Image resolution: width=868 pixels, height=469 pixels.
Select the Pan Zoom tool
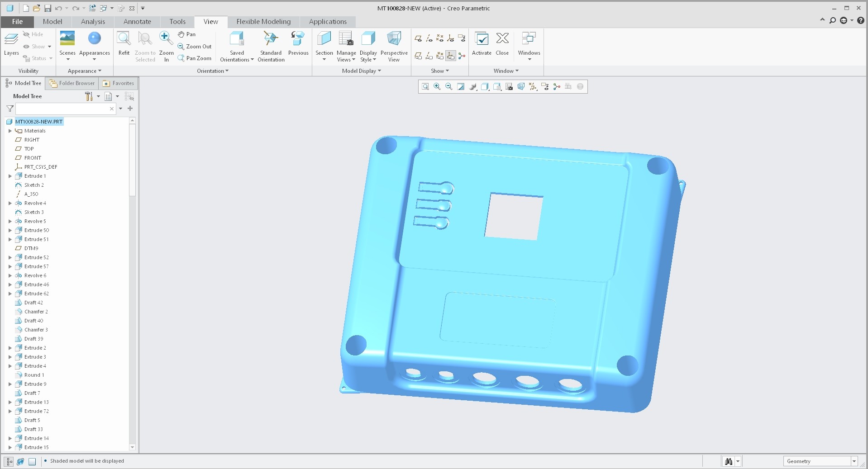[x=194, y=58]
